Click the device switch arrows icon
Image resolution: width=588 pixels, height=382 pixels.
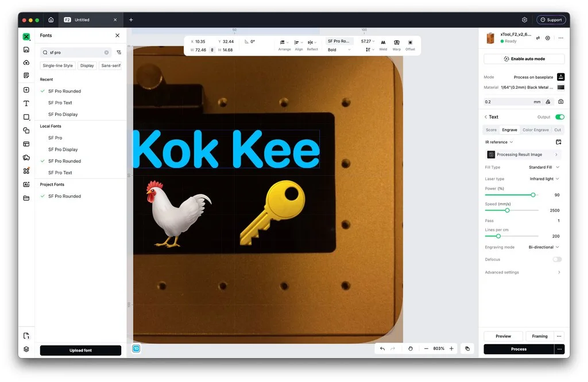click(537, 38)
